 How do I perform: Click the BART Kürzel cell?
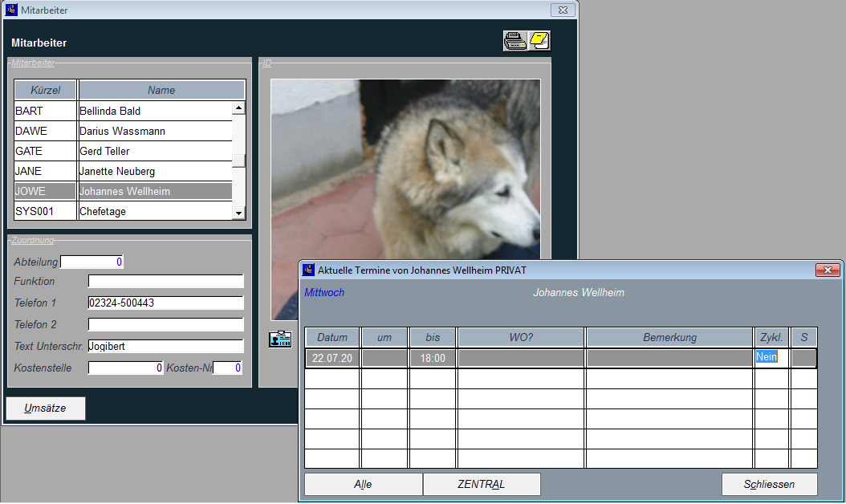(x=46, y=112)
